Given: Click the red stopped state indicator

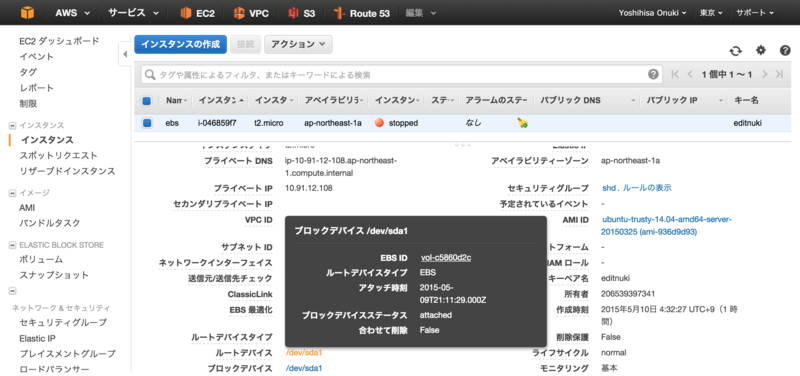Looking at the screenshot, I should [379, 123].
